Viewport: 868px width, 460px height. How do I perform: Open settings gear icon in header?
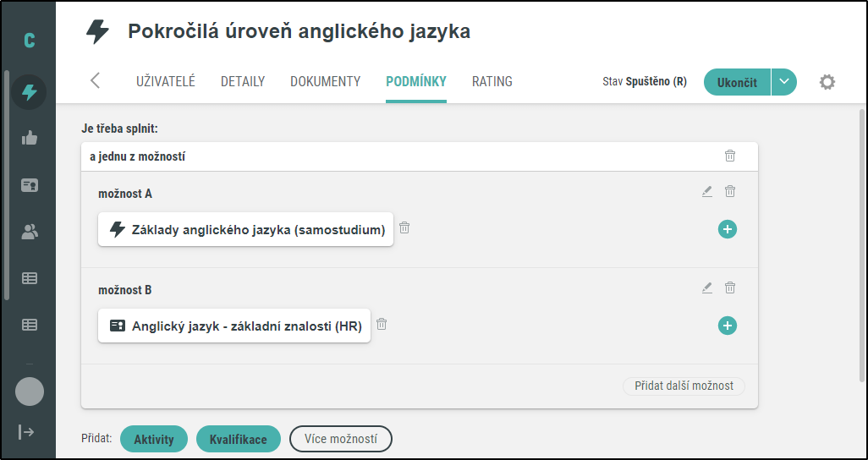click(x=827, y=83)
